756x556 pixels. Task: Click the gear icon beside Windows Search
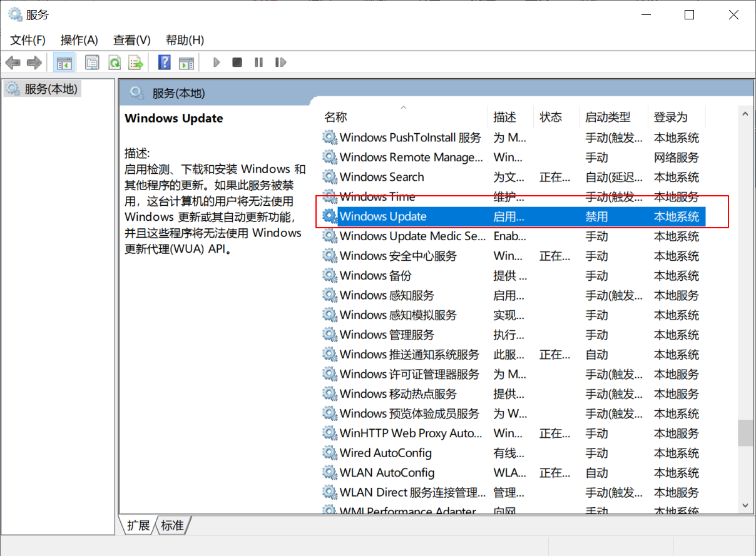tap(329, 177)
